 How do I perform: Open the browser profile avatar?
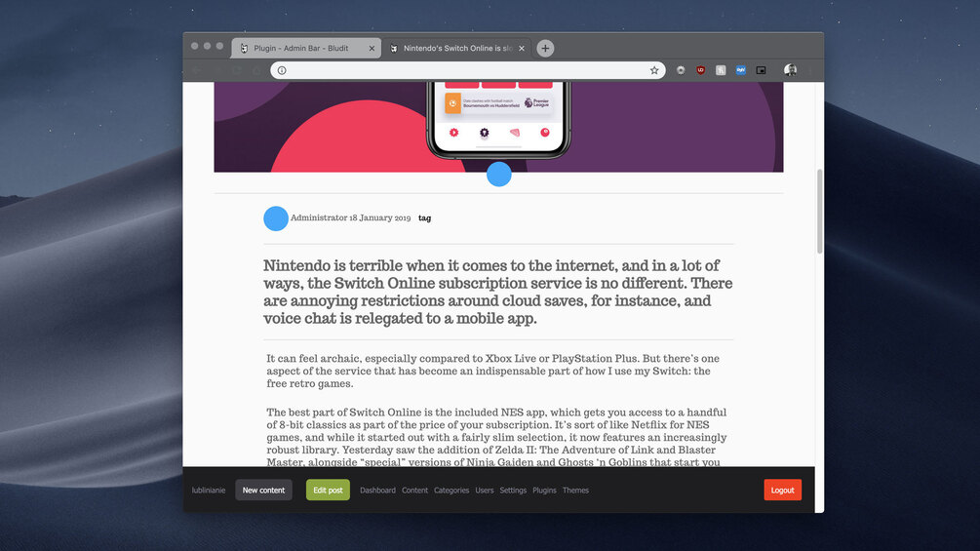coord(790,70)
